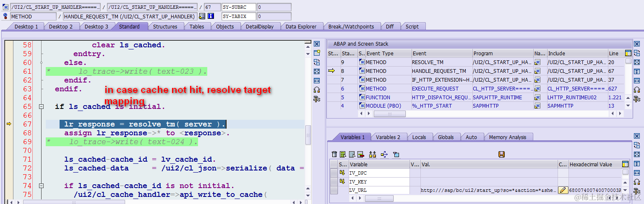Click Maximize Horizontally icon beside source editor
Screen dimensions: 644x204
coord(317,80)
